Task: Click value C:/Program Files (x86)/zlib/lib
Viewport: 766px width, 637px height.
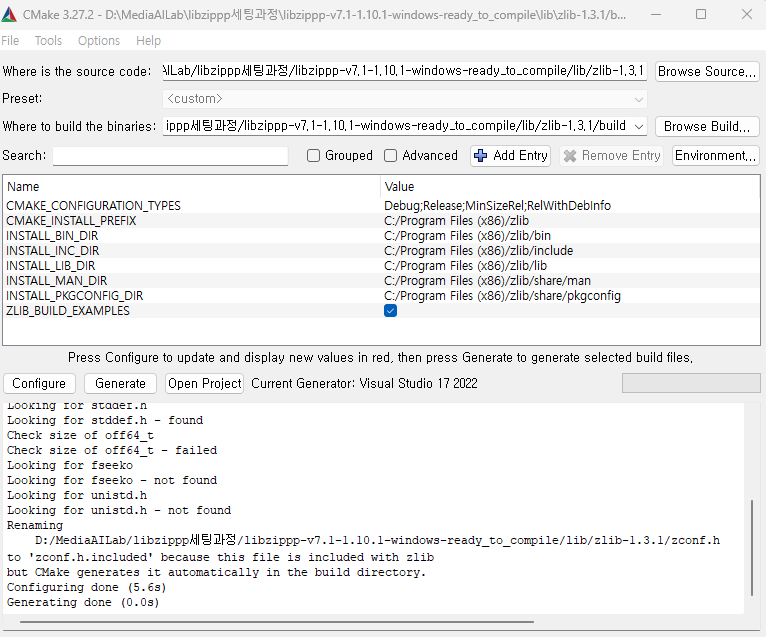Action: tap(466, 266)
